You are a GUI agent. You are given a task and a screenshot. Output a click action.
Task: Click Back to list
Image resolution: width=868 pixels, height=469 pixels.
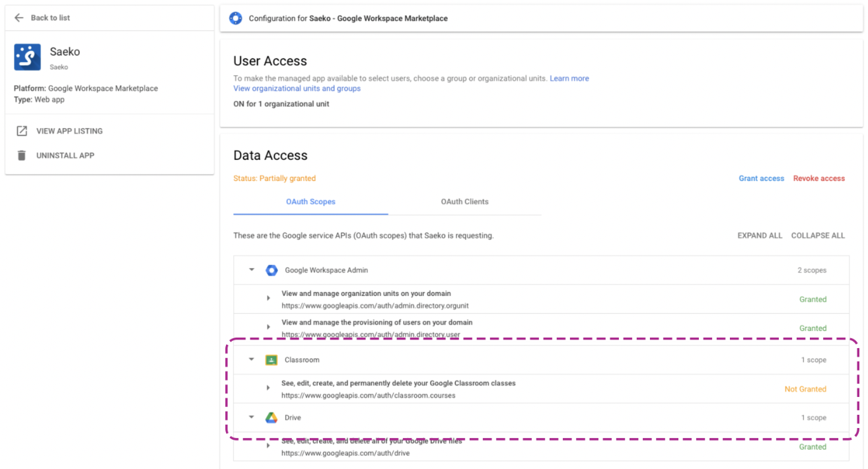tap(50, 18)
